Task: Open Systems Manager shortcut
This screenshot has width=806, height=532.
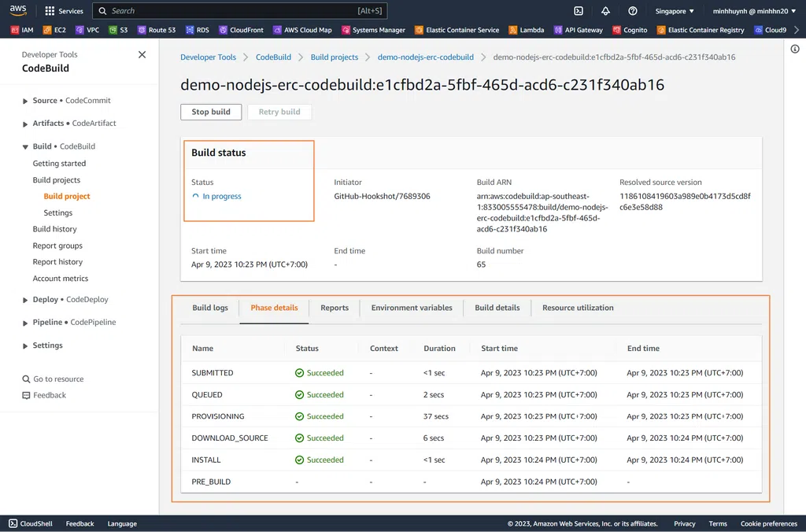Action: pyautogui.click(x=374, y=30)
